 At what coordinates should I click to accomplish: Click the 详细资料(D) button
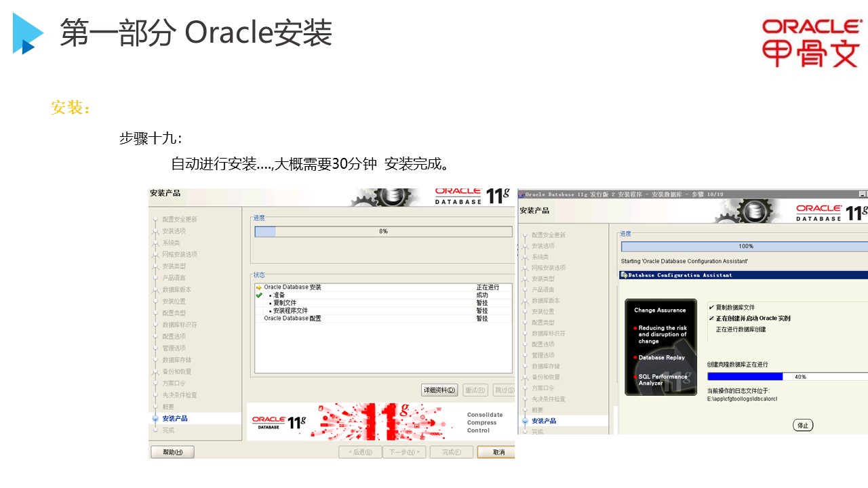coord(439,390)
